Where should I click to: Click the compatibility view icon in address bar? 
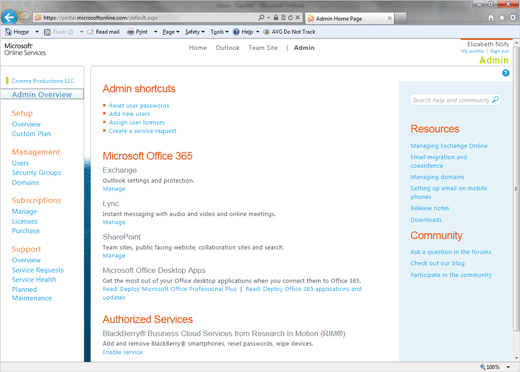(x=283, y=17)
